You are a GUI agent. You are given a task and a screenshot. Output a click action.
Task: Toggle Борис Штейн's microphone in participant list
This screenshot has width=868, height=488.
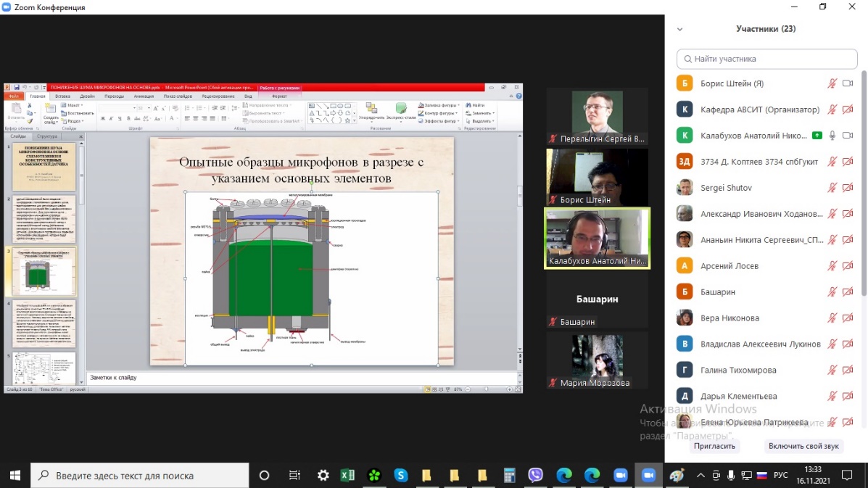[x=832, y=83]
